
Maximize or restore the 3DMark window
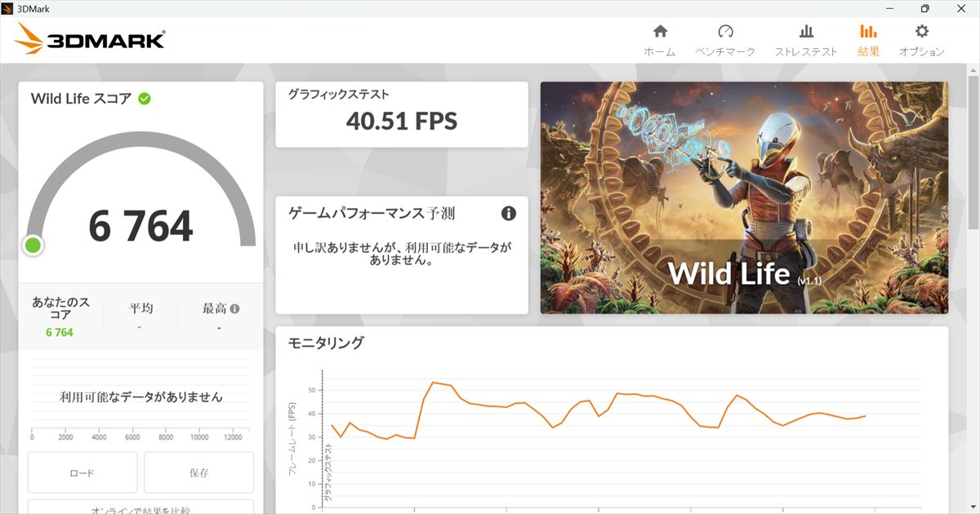(x=924, y=8)
